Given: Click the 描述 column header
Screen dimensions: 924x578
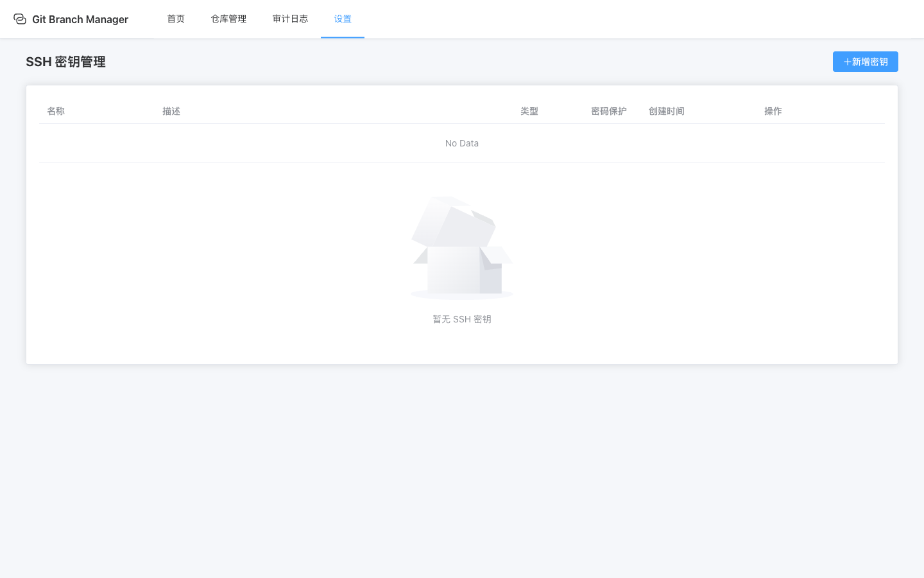Looking at the screenshot, I should pyautogui.click(x=171, y=110).
